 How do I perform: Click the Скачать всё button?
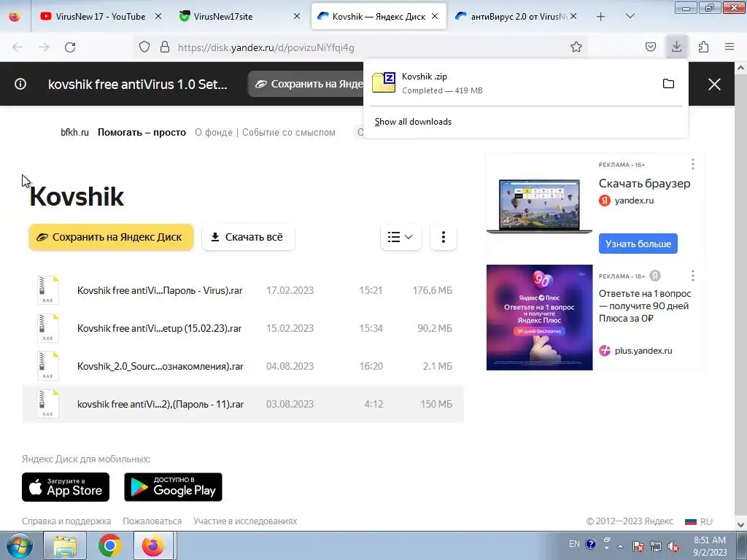pos(248,237)
